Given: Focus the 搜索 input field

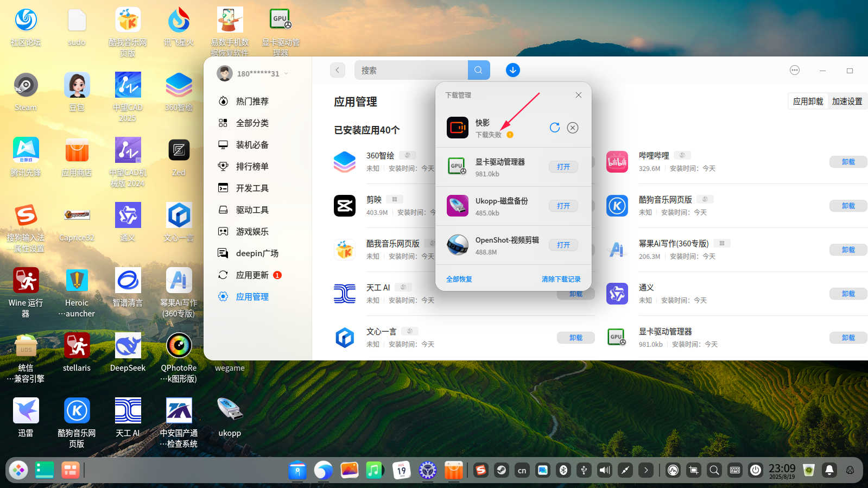Looking at the screenshot, I should (411, 70).
